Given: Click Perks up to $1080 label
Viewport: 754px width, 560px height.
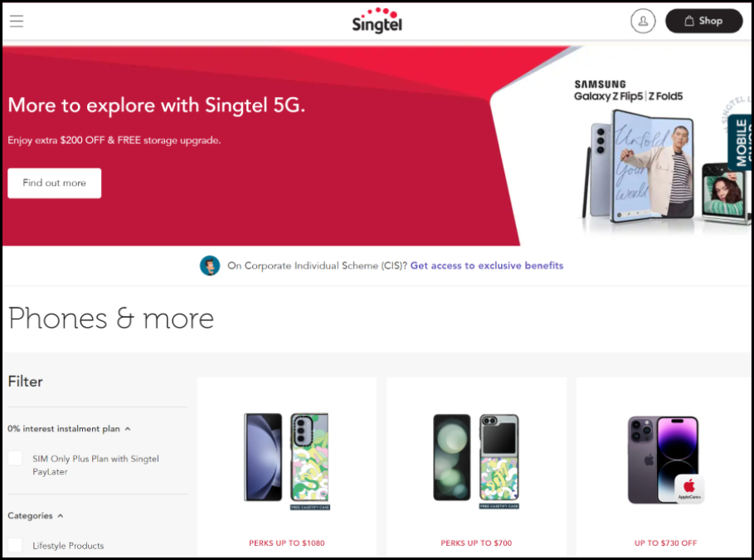Looking at the screenshot, I should click(x=287, y=543).
